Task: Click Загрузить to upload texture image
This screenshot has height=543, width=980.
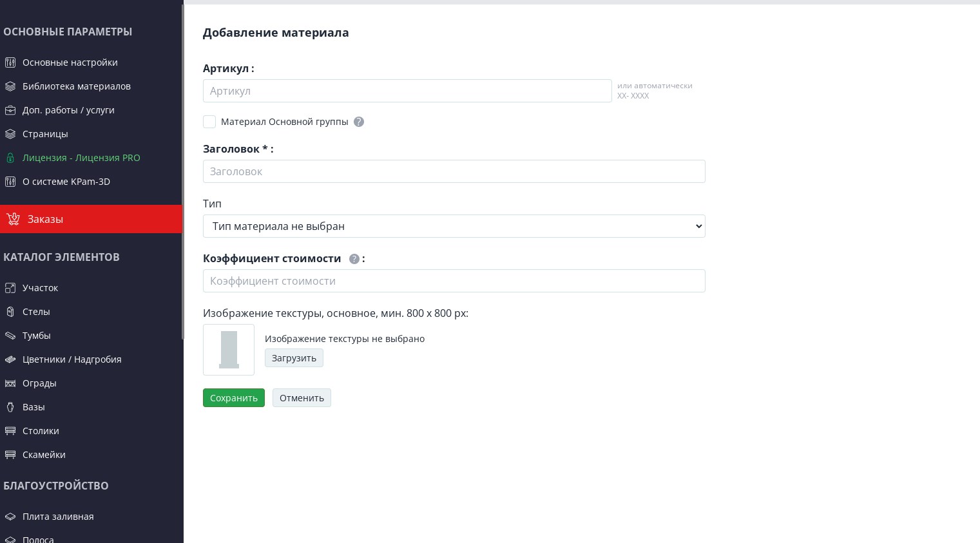Action: (x=294, y=358)
